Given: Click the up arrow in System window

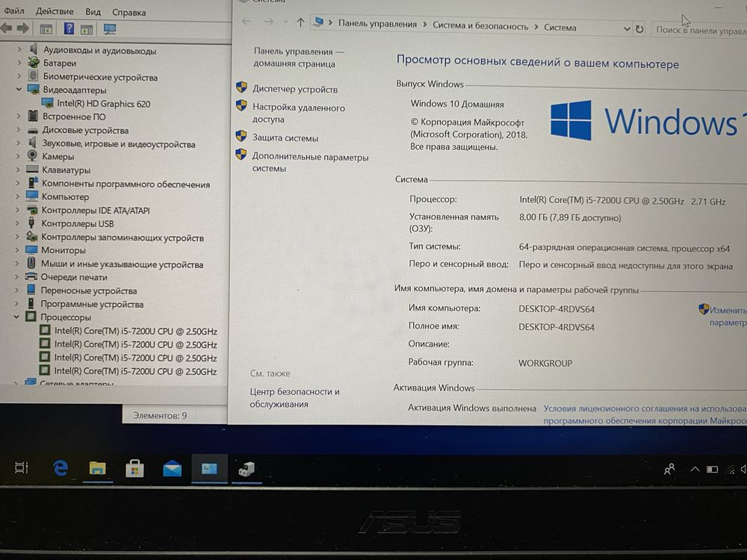Looking at the screenshot, I should click(x=300, y=22).
